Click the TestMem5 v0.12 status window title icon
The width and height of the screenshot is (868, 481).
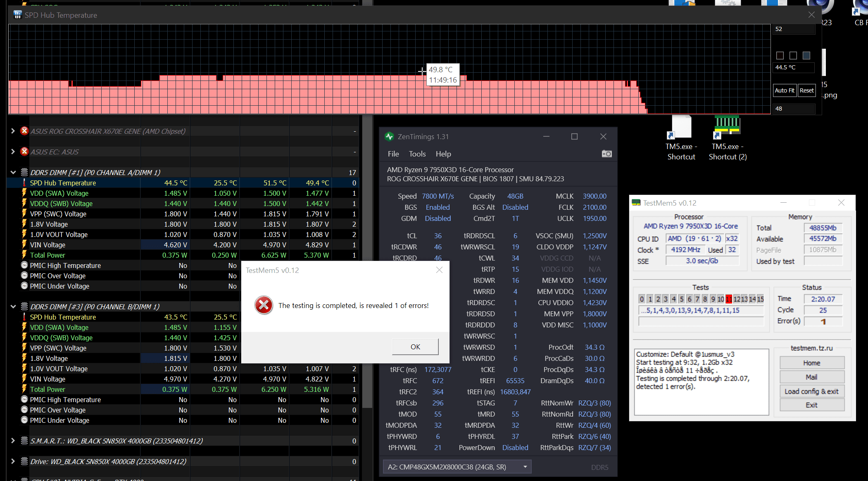[636, 202]
